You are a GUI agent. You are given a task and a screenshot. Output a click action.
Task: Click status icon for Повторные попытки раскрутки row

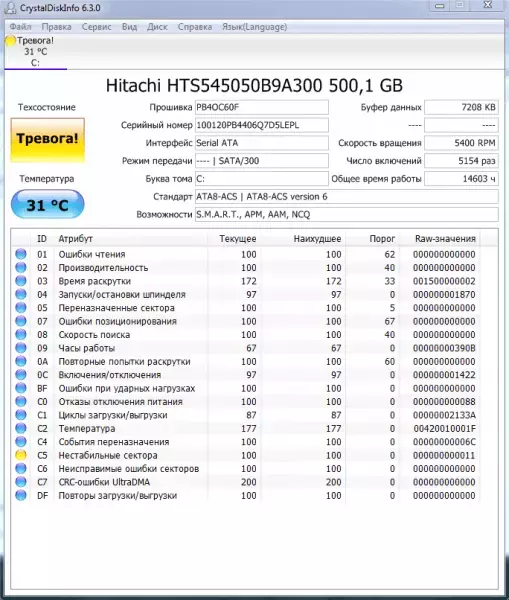point(21,361)
